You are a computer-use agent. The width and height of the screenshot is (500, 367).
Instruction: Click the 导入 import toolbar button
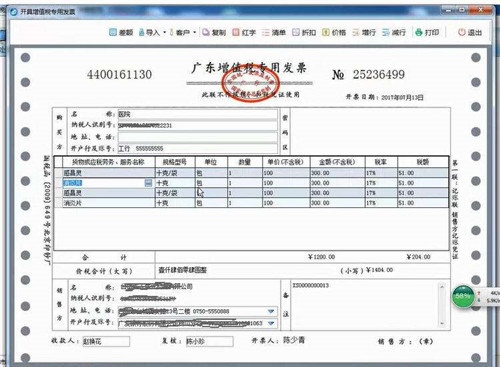click(149, 32)
